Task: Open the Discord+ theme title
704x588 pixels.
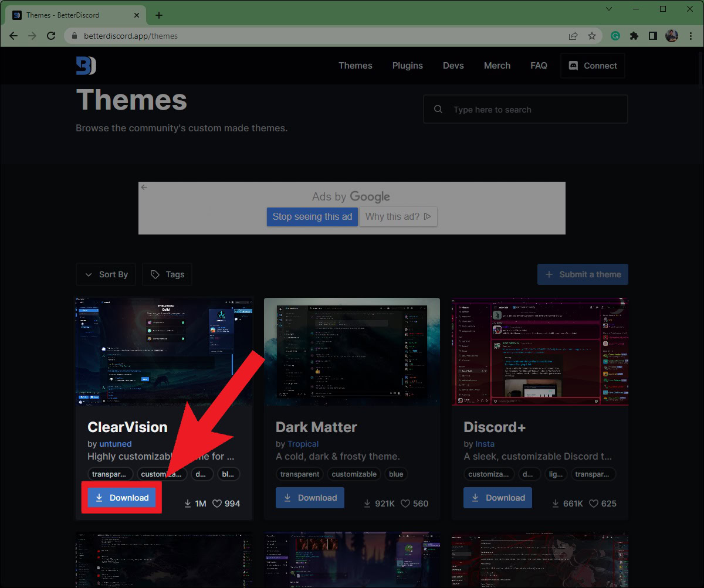Action: point(495,427)
